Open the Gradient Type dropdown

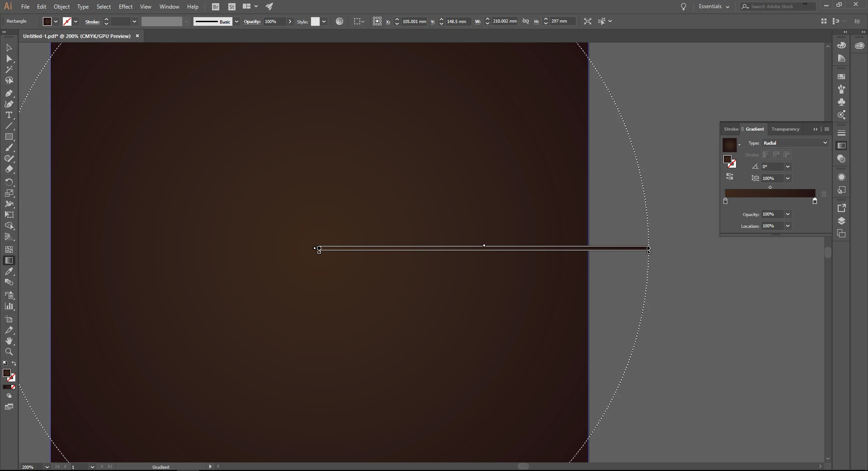click(795, 143)
